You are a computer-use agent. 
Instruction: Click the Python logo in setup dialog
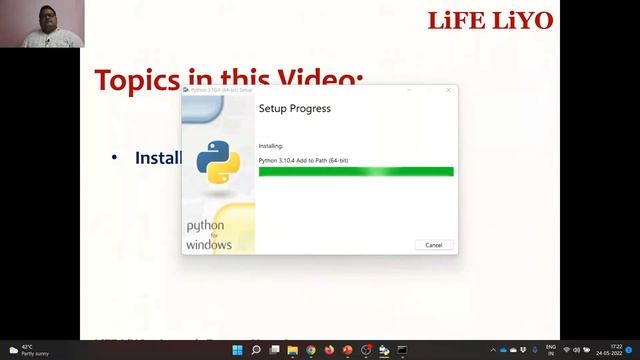click(x=218, y=162)
